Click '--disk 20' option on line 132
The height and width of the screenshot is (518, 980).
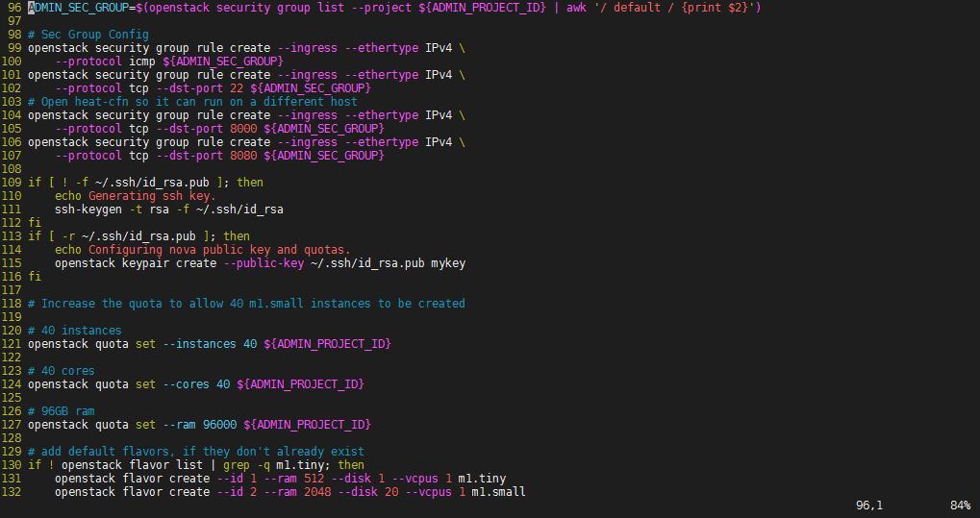[x=367, y=492]
